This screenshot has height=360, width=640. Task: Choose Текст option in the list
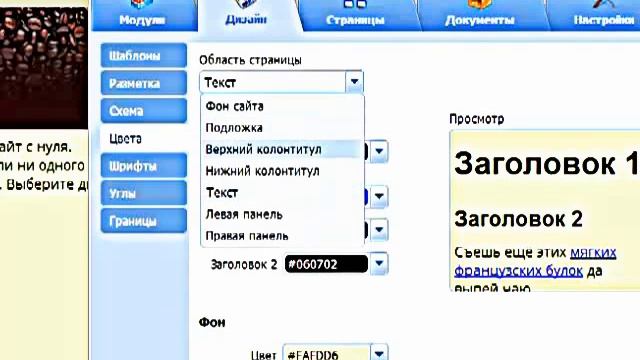(x=282, y=193)
